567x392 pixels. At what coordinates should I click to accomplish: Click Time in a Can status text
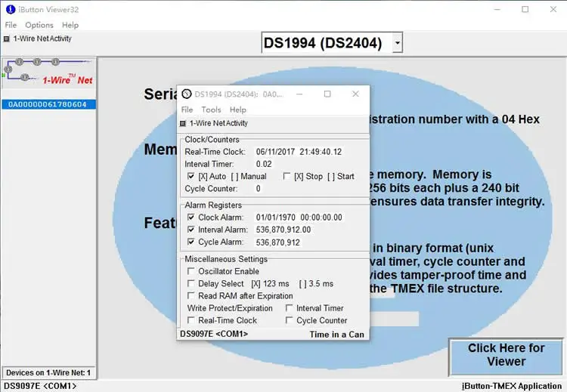coord(336,335)
